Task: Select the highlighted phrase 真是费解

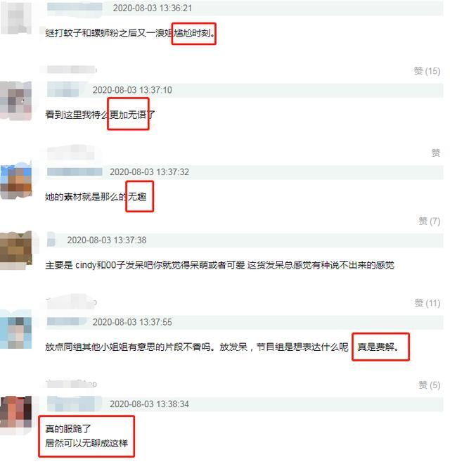Action: [378, 347]
